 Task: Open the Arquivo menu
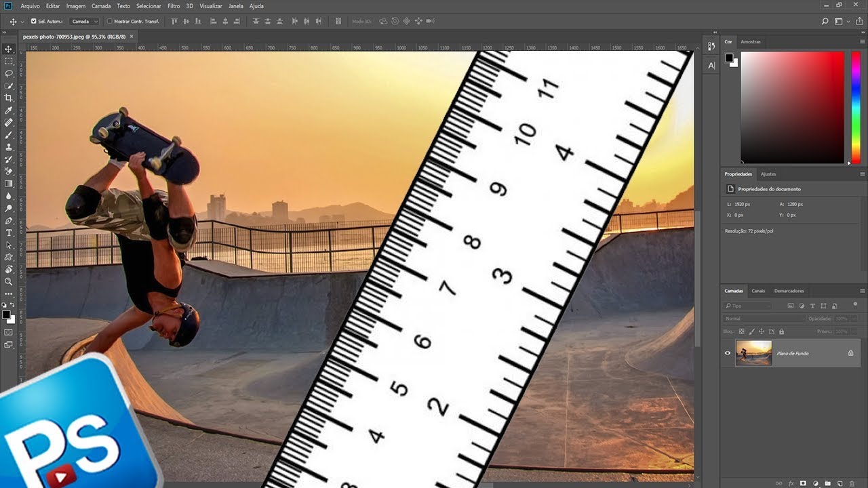(30, 5)
